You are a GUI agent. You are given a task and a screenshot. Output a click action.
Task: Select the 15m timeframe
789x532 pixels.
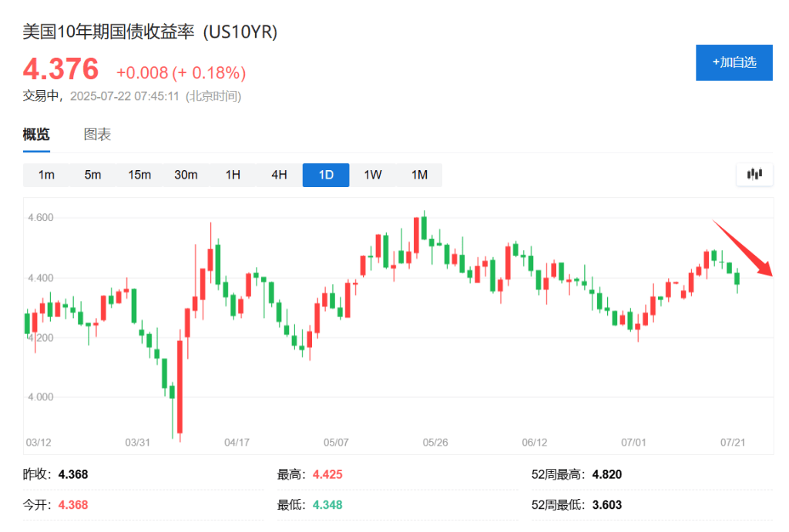point(139,175)
